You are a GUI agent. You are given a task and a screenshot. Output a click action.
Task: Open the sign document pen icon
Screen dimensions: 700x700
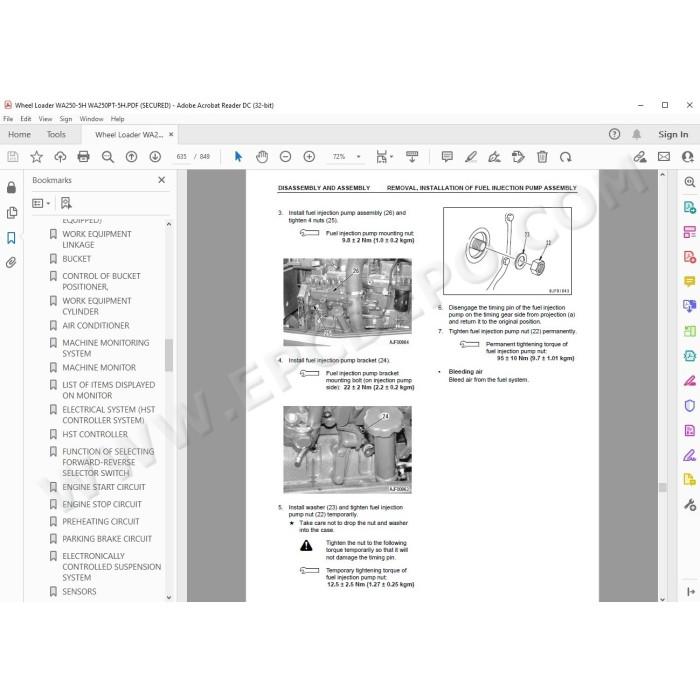point(494,157)
